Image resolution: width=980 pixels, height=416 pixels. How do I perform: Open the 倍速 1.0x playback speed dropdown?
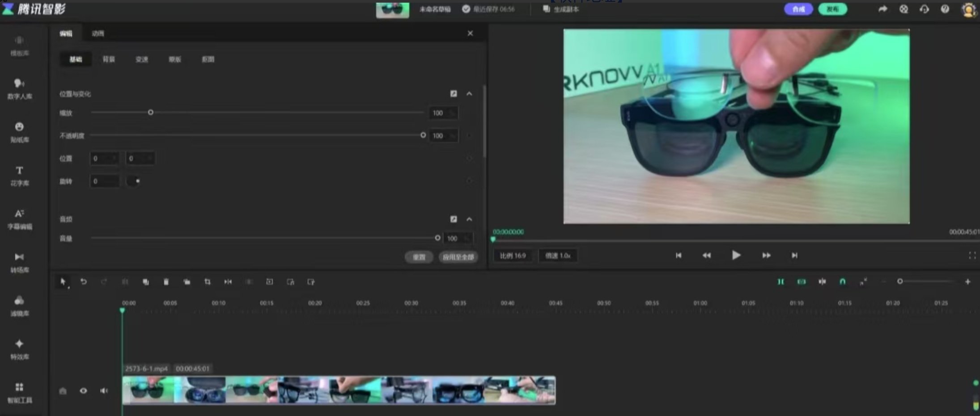tap(558, 255)
